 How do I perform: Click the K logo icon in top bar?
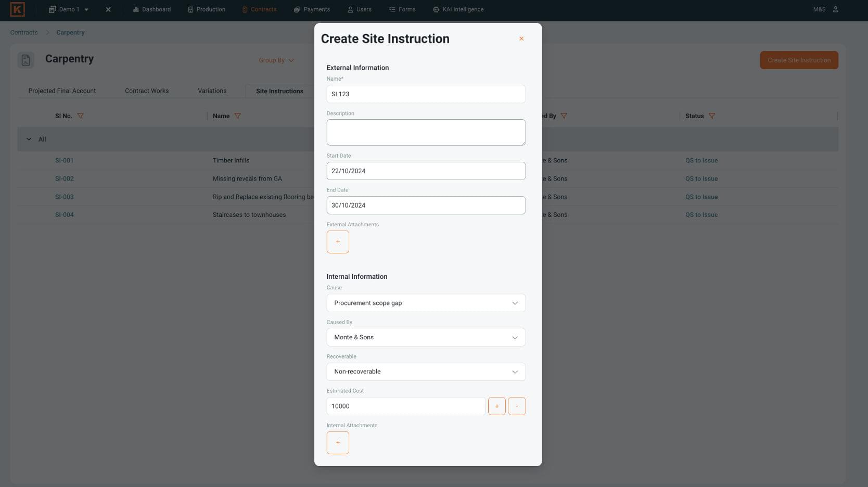(x=17, y=9)
